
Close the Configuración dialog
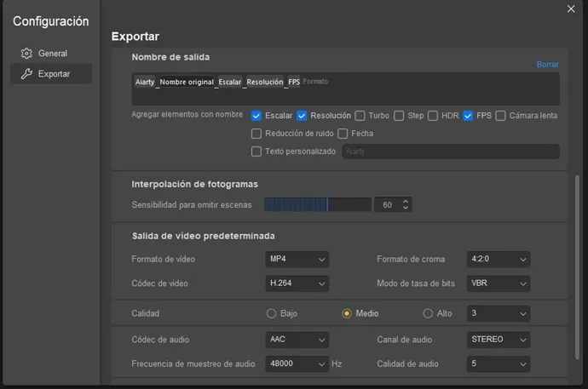coord(571,9)
